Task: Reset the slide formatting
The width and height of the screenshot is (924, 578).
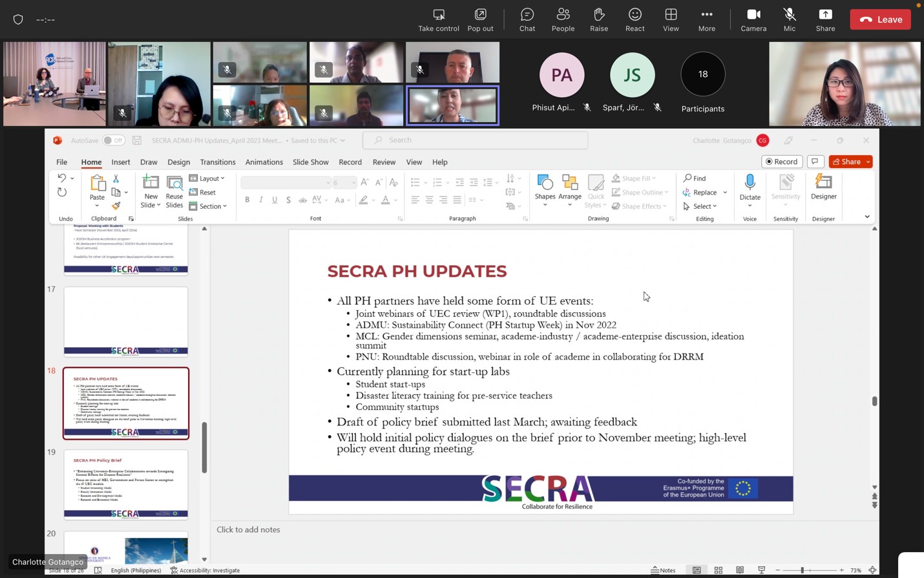Action: click(x=203, y=193)
